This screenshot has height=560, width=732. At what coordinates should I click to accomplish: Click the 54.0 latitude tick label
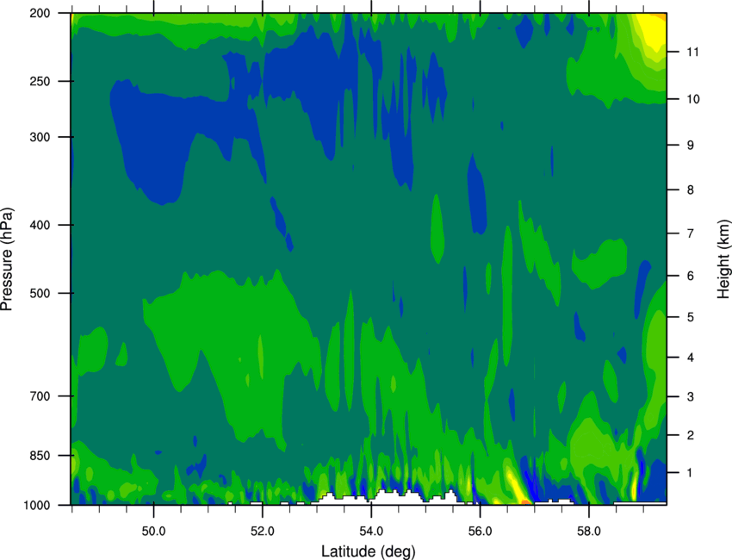(x=371, y=532)
